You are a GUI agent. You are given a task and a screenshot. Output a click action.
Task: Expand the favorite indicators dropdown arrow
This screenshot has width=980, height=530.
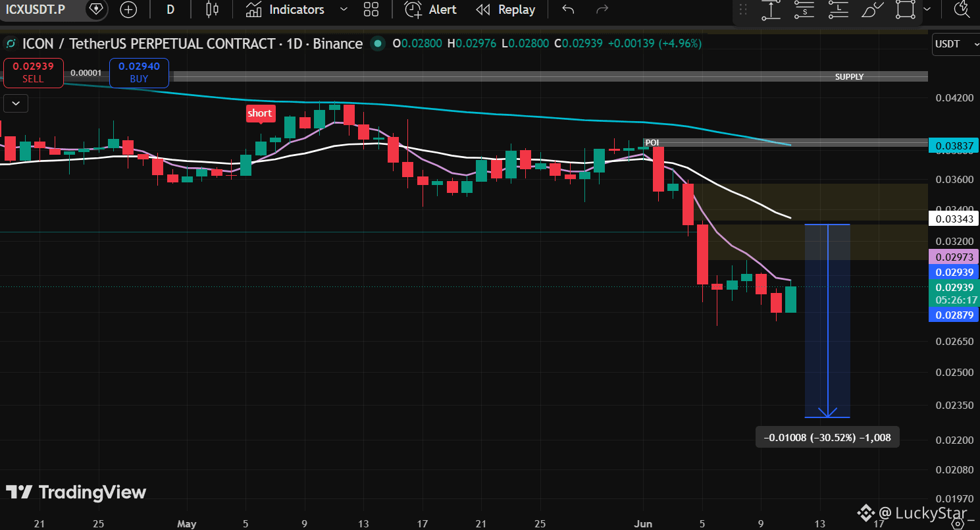point(343,9)
